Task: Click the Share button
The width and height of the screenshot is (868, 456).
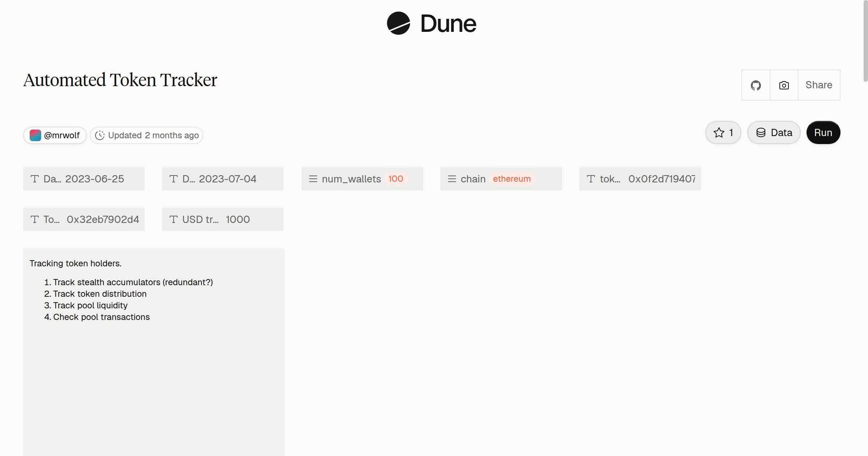Action: pos(819,85)
